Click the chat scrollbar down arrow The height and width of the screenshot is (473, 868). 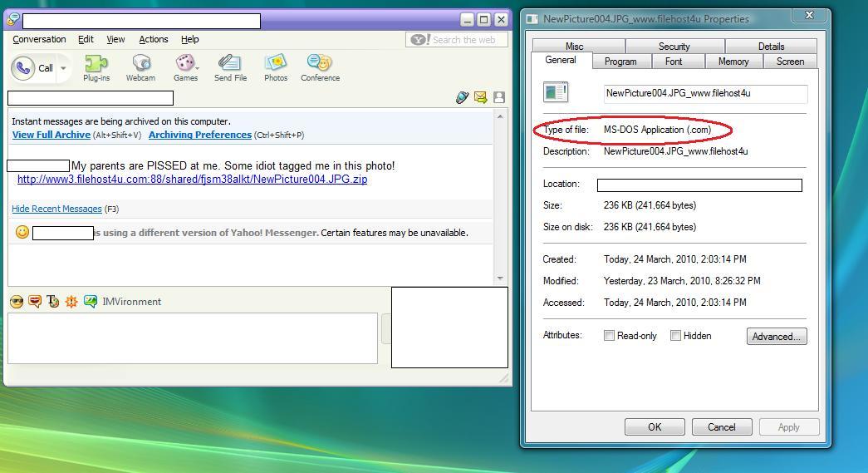click(x=500, y=278)
